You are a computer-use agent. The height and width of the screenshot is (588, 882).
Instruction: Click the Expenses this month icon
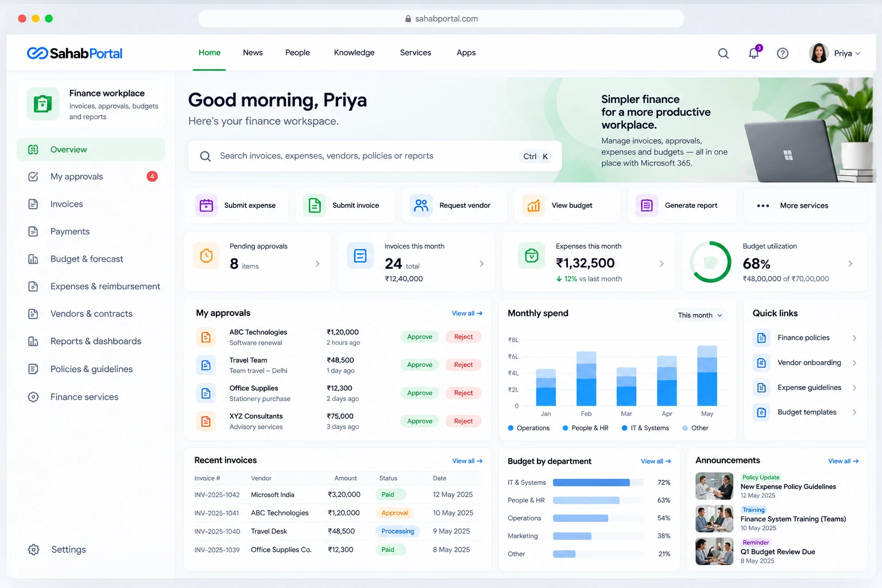pyautogui.click(x=532, y=256)
